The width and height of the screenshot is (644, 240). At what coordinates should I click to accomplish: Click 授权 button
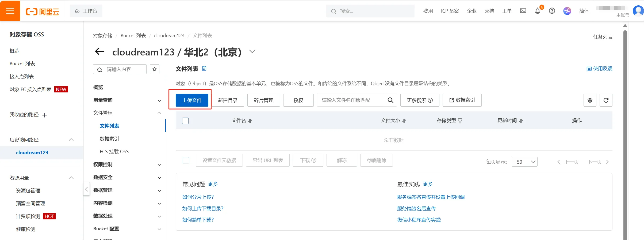tap(298, 100)
